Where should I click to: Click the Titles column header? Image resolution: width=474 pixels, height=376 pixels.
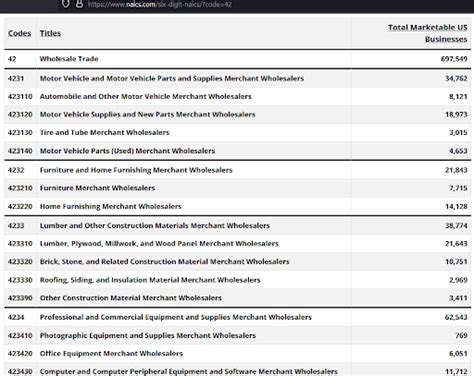point(50,33)
